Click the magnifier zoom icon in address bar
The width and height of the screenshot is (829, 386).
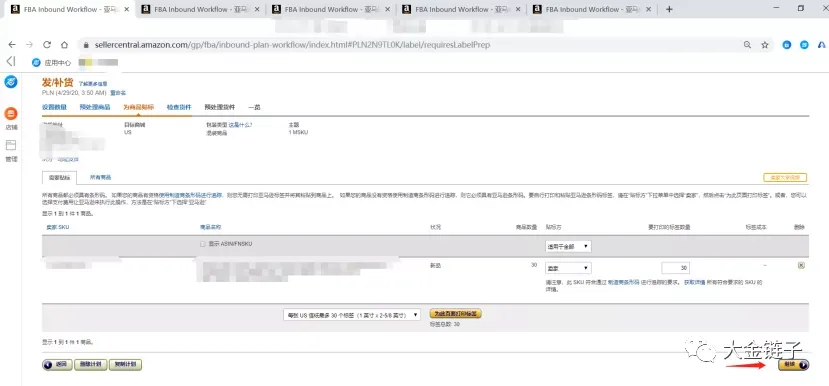tap(747, 45)
